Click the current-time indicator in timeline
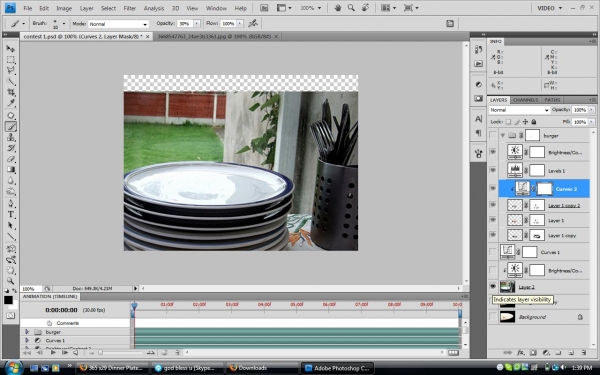 [x=134, y=305]
